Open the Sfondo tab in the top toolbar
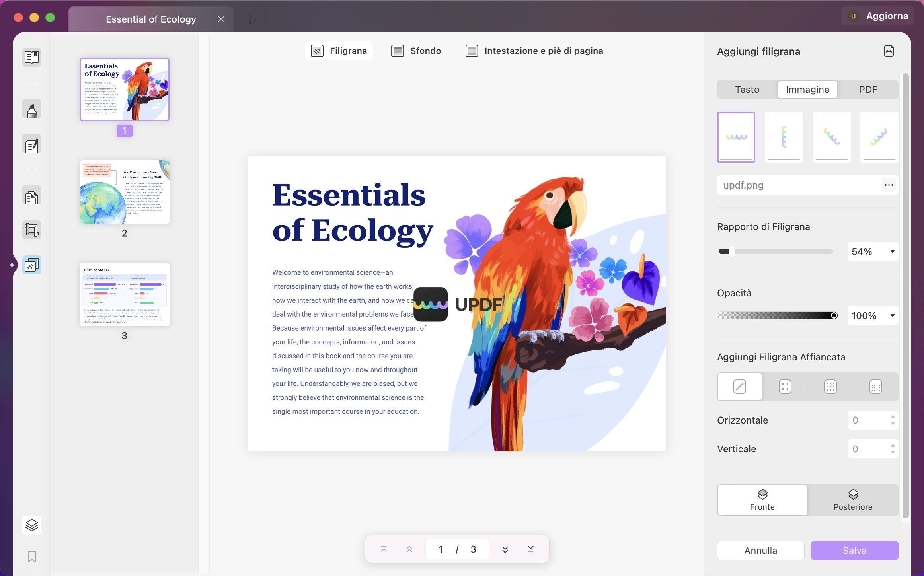 [x=416, y=51]
